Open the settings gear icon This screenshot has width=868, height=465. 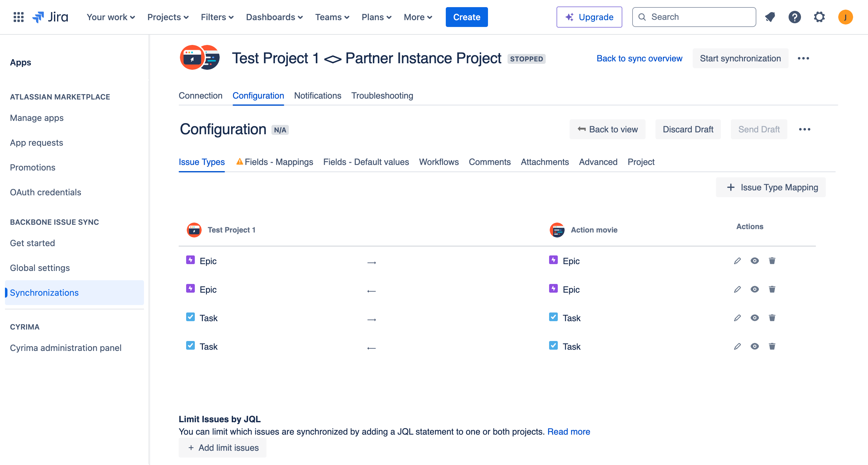[819, 17]
